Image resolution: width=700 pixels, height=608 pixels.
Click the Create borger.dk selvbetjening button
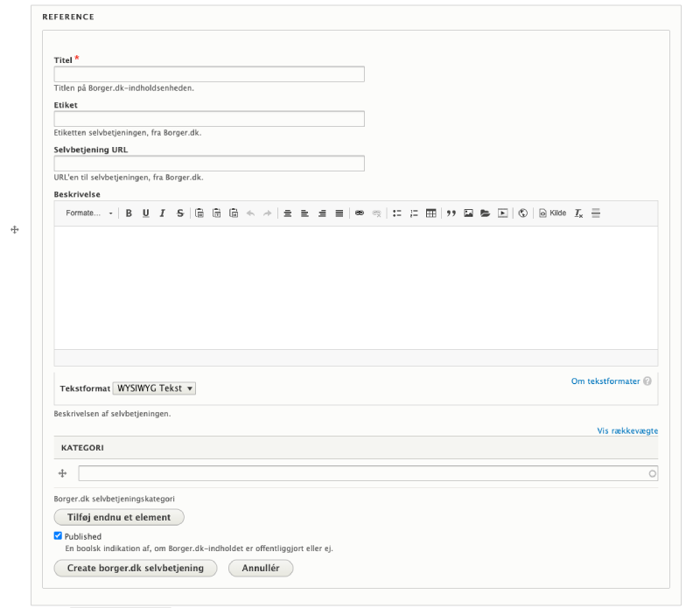click(136, 569)
